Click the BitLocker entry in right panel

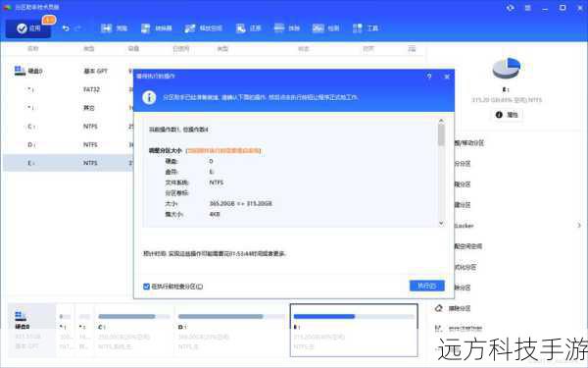point(465,226)
